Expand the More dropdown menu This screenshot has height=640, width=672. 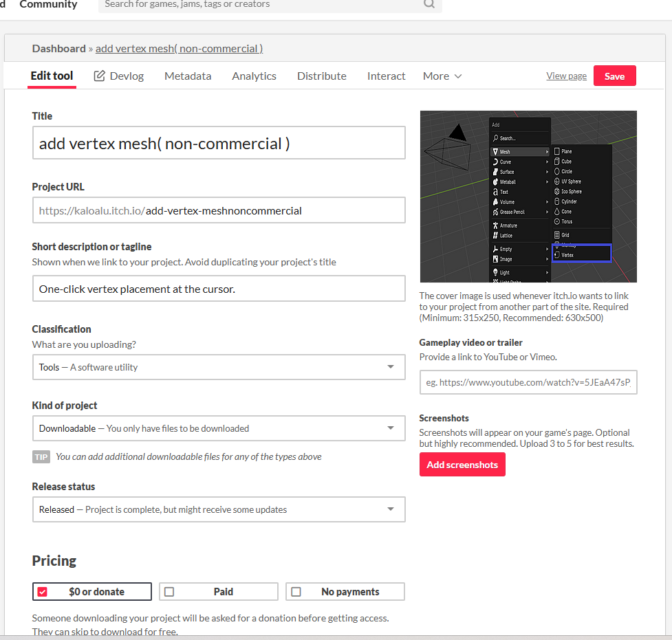click(x=442, y=76)
